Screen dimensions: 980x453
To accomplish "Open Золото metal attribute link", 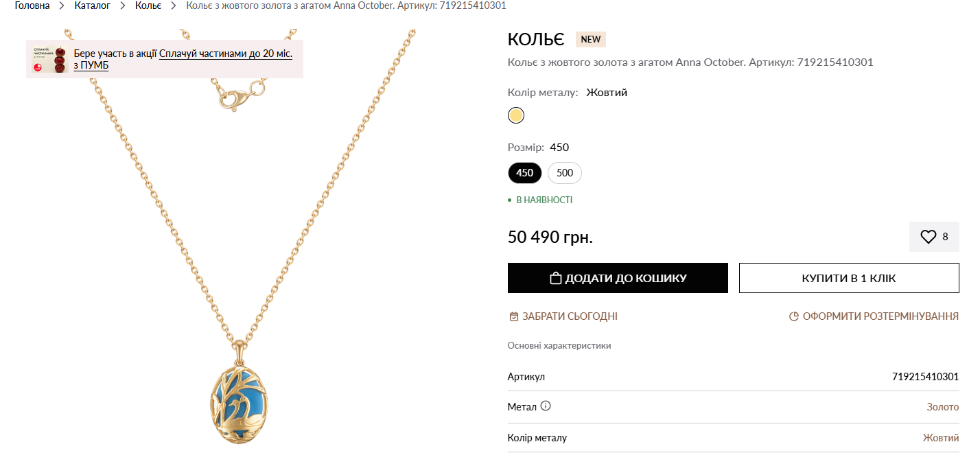I will pos(942,407).
